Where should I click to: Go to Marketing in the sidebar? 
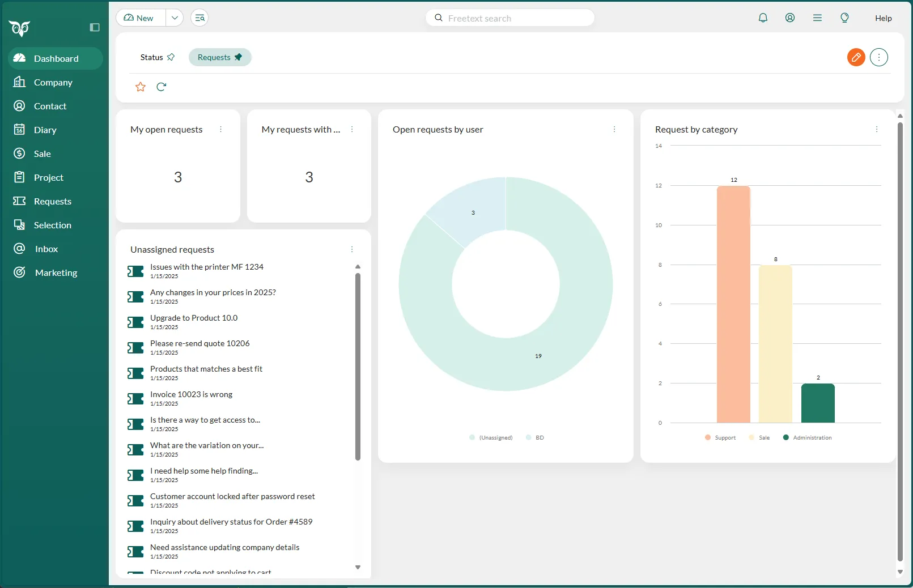pos(56,272)
